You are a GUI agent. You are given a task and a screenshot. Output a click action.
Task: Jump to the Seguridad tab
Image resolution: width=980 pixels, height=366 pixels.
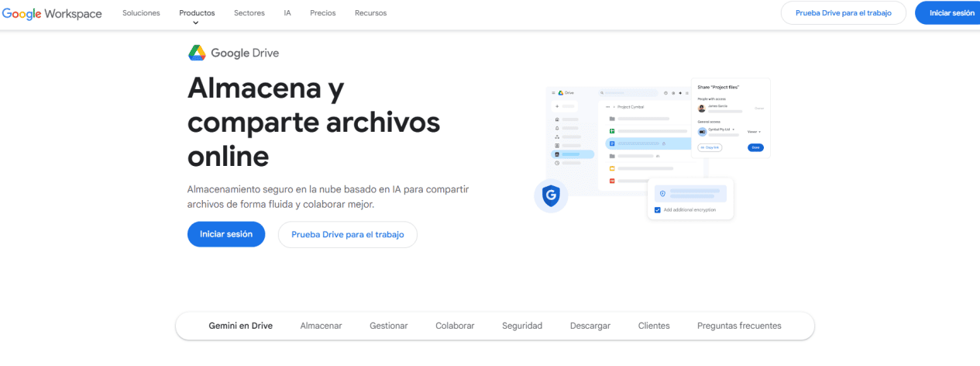(x=522, y=326)
